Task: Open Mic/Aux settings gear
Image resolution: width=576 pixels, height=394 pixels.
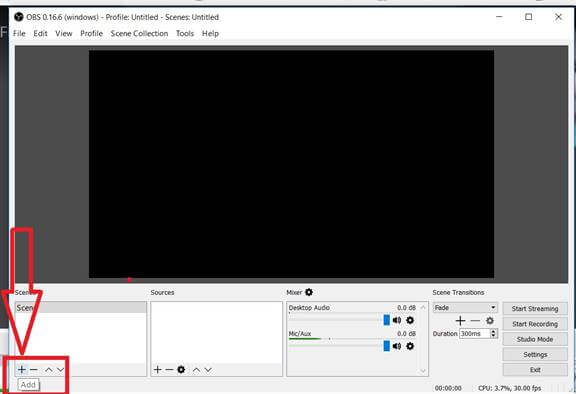Action: [x=410, y=346]
